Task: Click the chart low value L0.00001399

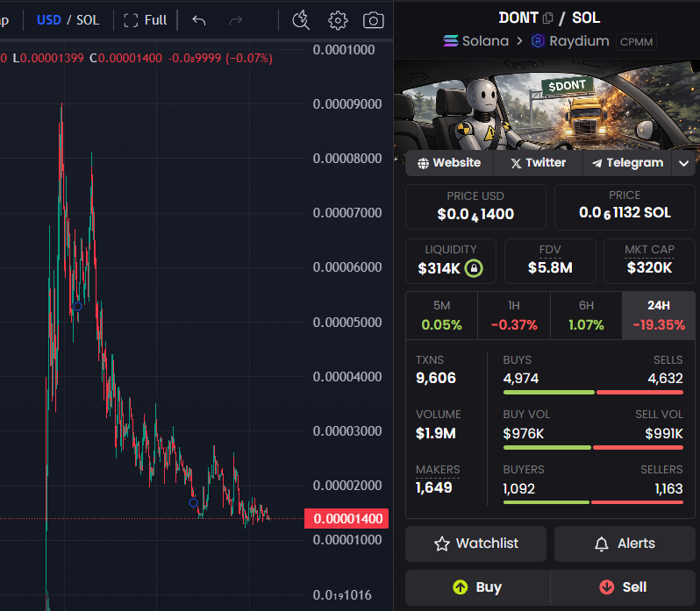Action: (x=48, y=58)
